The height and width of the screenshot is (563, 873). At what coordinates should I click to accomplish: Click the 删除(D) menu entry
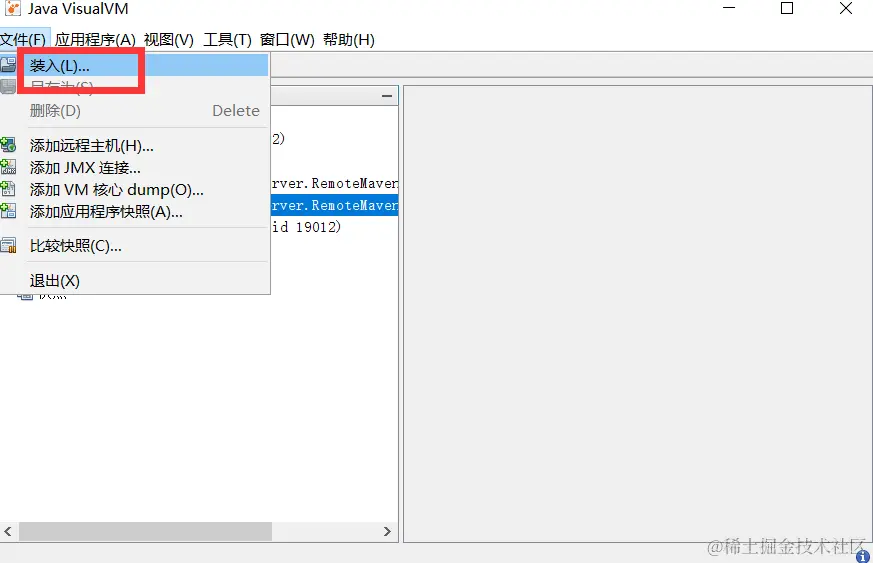[135, 110]
